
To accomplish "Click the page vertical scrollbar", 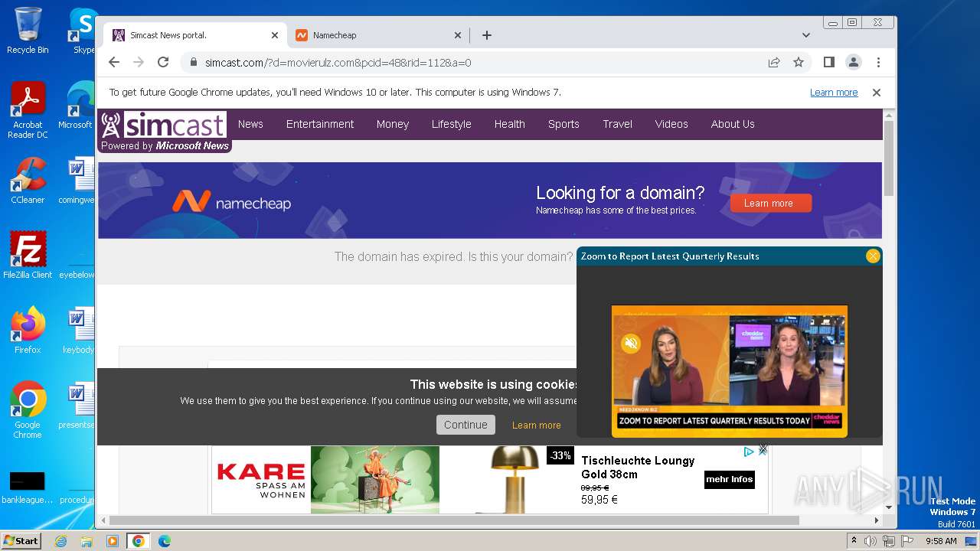I will (889, 159).
